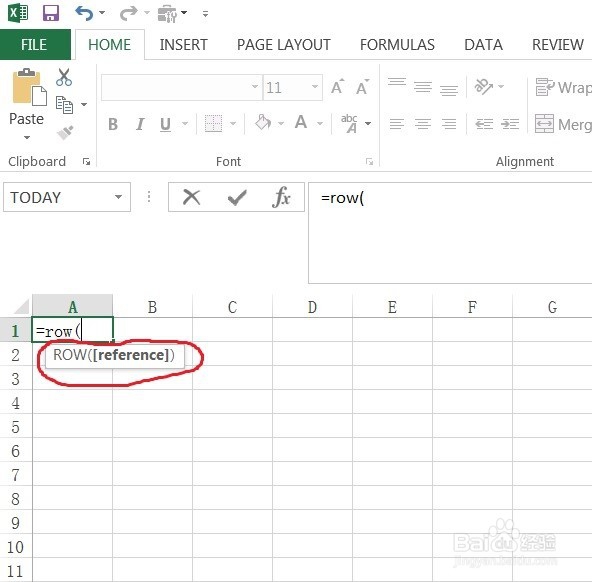Viewport: 592px width, 582px height.
Task: Open the font size dropdown showing 11
Action: (x=314, y=87)
